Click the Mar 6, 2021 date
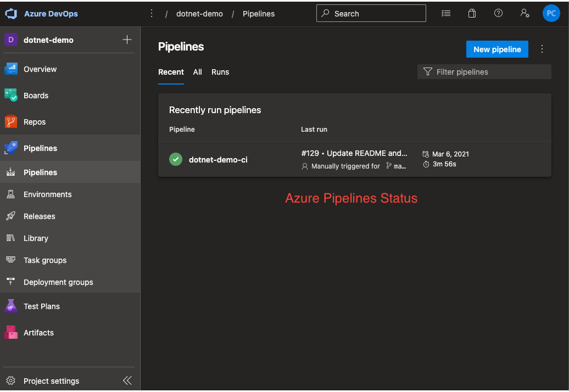569x392 pixels. click(x=450, y=154)
